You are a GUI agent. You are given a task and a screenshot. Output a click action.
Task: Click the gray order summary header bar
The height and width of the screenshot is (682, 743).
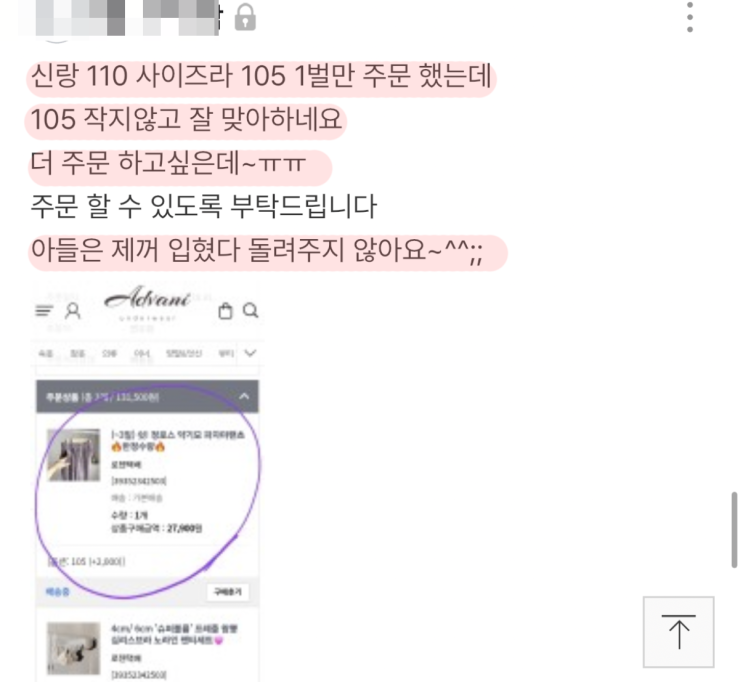coord(147,396)
